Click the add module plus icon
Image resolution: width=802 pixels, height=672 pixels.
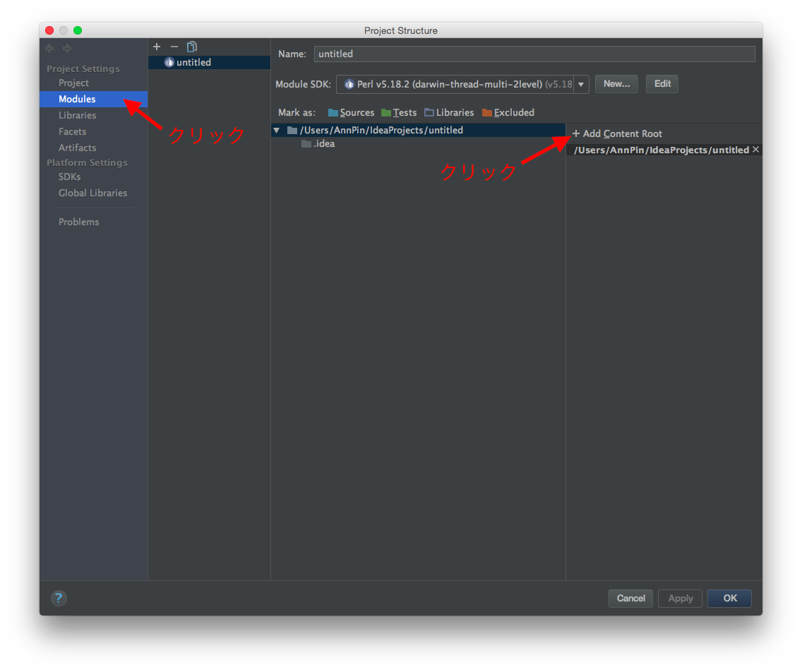(x=157, y=47)
